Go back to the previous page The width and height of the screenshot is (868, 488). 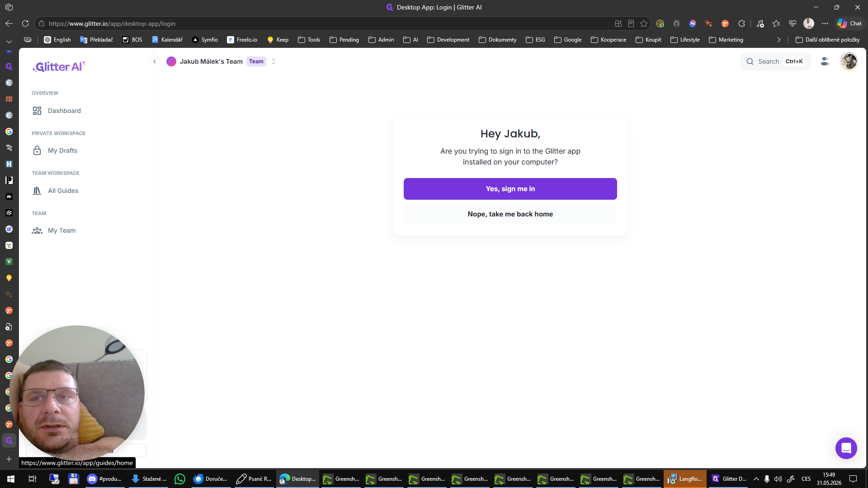click(x=9, y=23)
